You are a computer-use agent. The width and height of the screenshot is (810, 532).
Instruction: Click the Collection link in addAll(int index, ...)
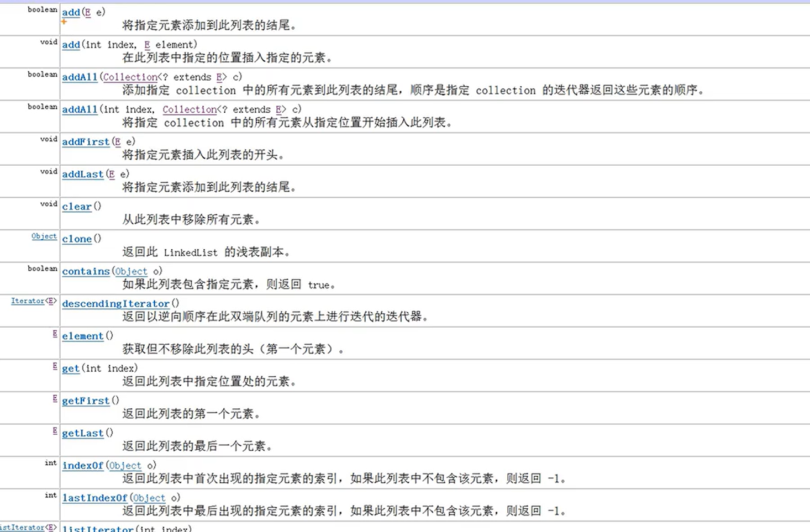point(190,109)
